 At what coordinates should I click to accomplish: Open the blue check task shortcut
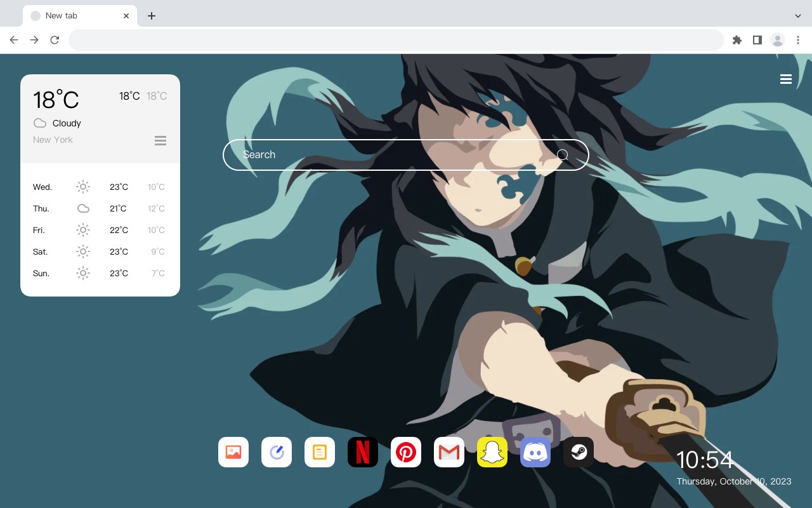click(277, 452)
